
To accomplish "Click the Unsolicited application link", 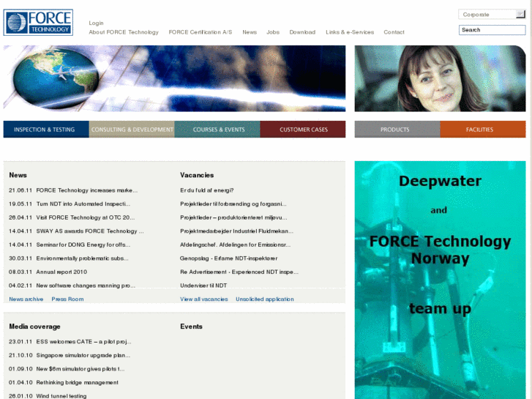I will point(265,299).
